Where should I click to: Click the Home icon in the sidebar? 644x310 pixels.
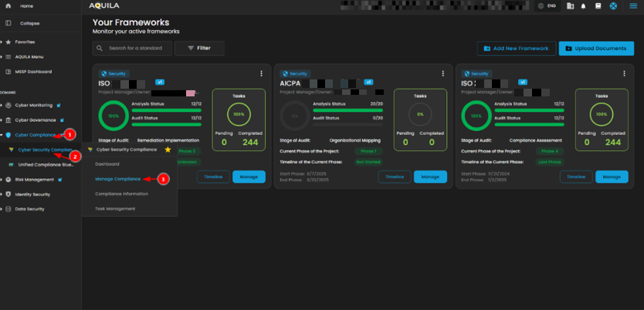tap(8, 6)
